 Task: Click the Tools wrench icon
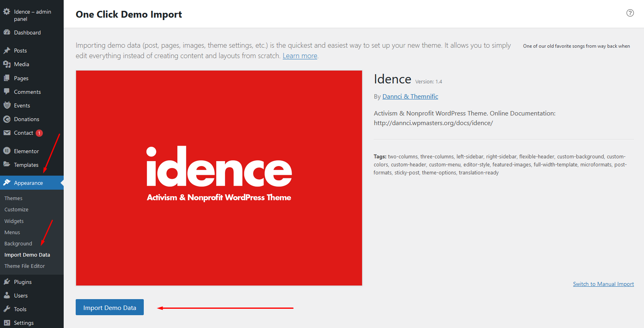click(7, 309)
